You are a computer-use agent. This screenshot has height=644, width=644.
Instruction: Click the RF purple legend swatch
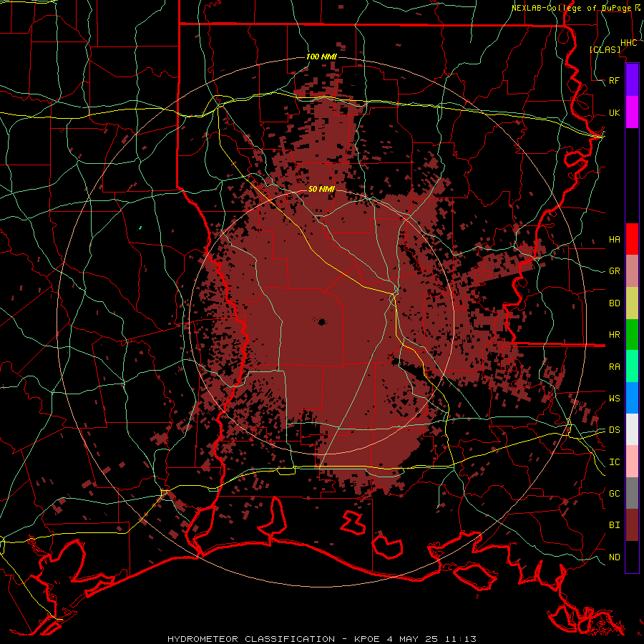click(x=632, y=80)
